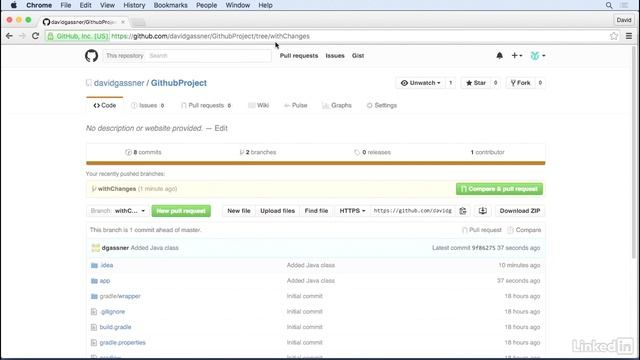Go back in the browser
The height and width of the screenshot is (360, 640).
point(9,36)
